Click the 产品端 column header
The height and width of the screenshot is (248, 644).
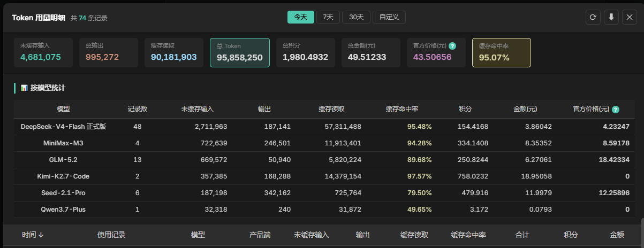coord(260,235)
